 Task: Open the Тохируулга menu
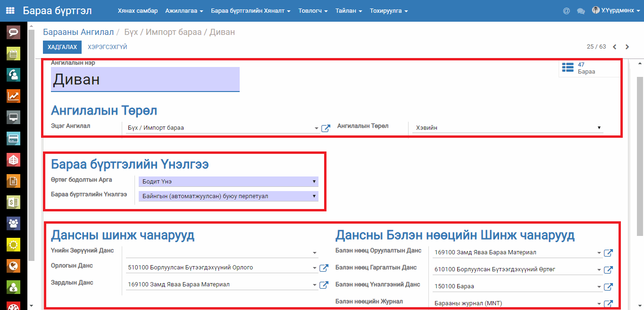pos(388,11)
